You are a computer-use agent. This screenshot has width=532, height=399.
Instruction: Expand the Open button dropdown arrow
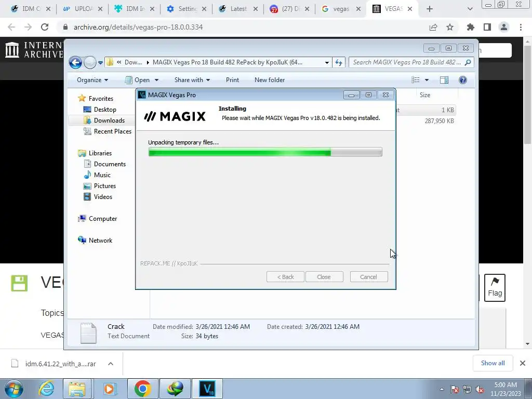click(x=156, y=80)
